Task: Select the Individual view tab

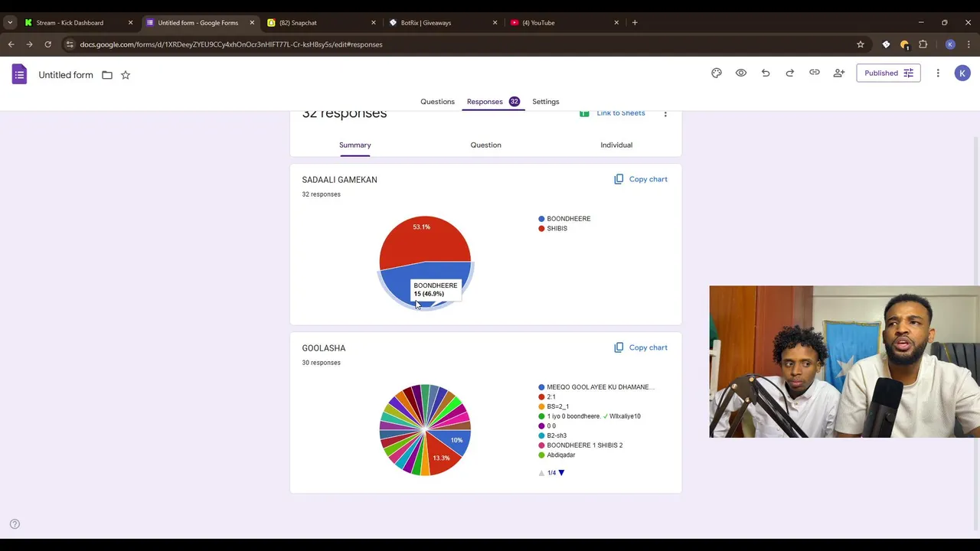Action: [x=616, y=145]
